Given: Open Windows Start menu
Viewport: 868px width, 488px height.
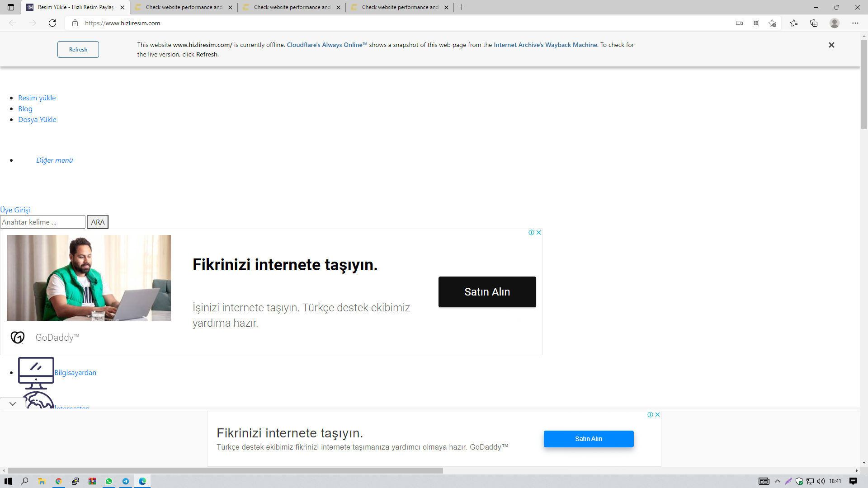Looking at the screenshot, I should pos(8,481).
